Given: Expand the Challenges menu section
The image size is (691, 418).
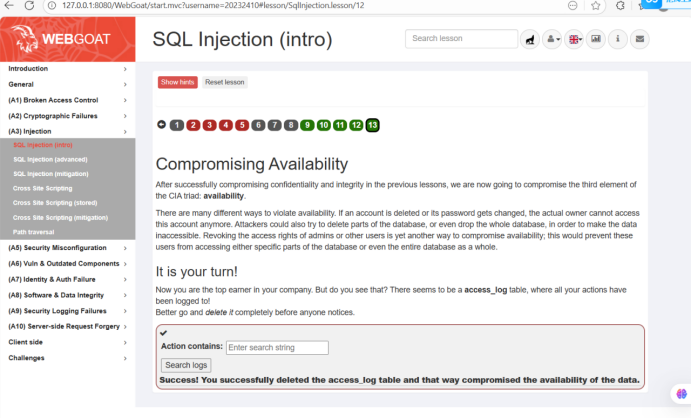Looking at the screenshot, I should click(67, 358).
